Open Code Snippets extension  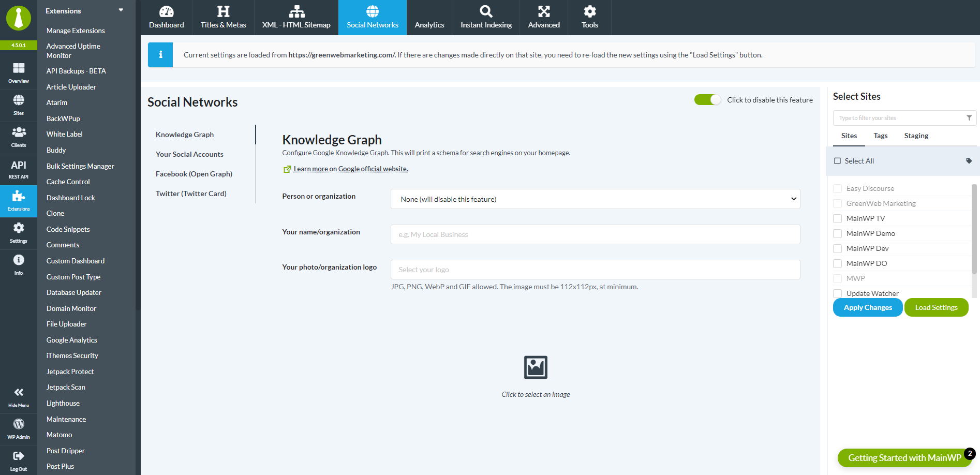click(x=68, y=229)
